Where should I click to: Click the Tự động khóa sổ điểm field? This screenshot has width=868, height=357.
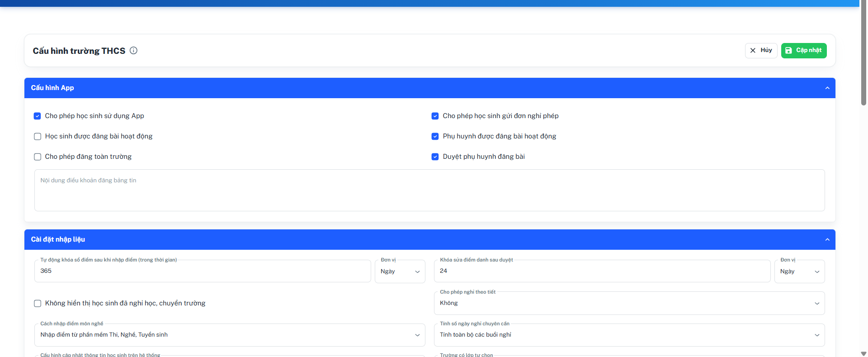coord(203,271)
